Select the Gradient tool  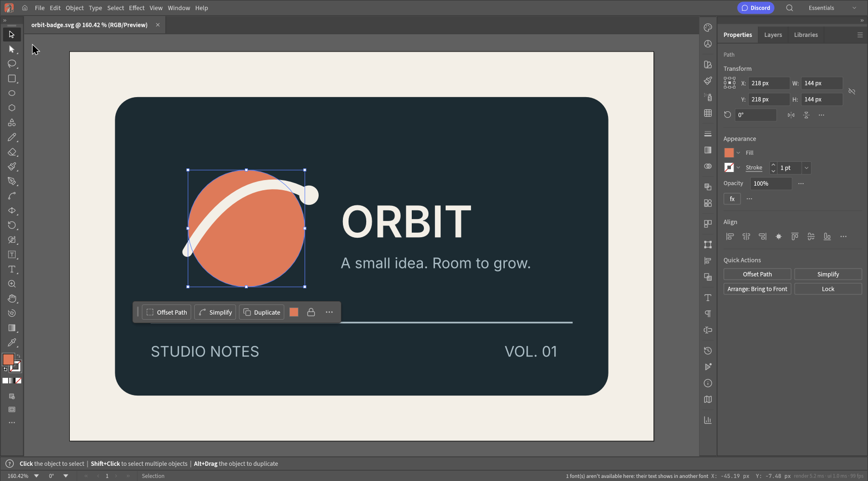(12, 328)
